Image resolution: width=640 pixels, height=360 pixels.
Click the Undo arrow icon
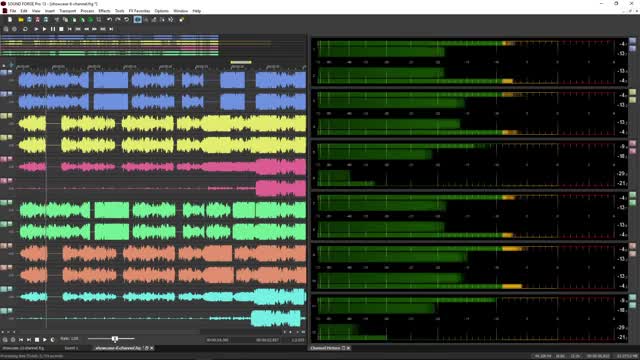pos(109,20)
